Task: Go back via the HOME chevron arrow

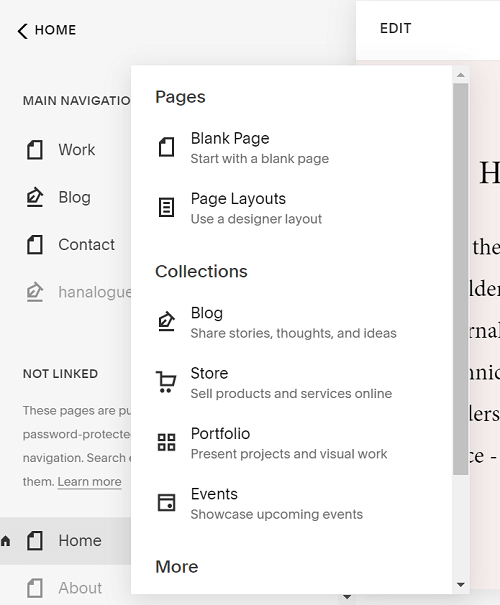Action: pyautogui.click(x=23, y=31)
